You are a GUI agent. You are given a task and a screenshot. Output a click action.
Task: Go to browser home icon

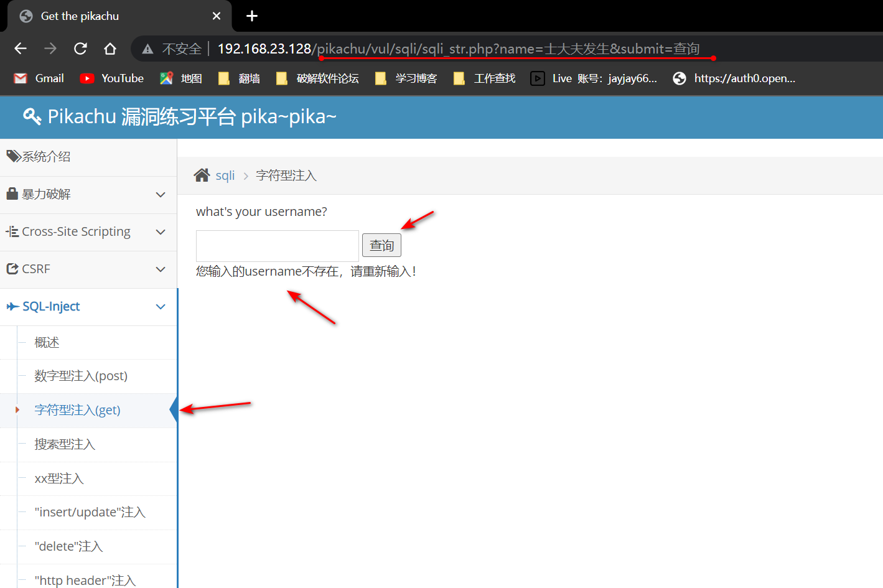pos(110,49)
